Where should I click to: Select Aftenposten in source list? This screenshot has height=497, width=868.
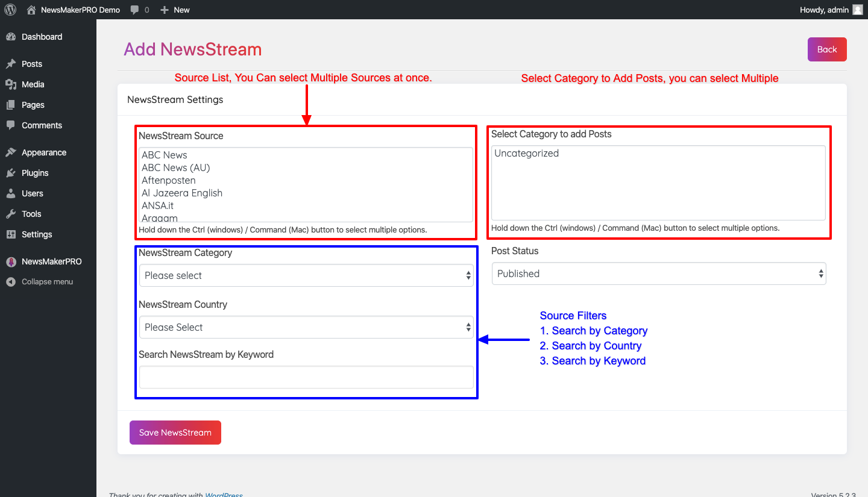[169, 180]
